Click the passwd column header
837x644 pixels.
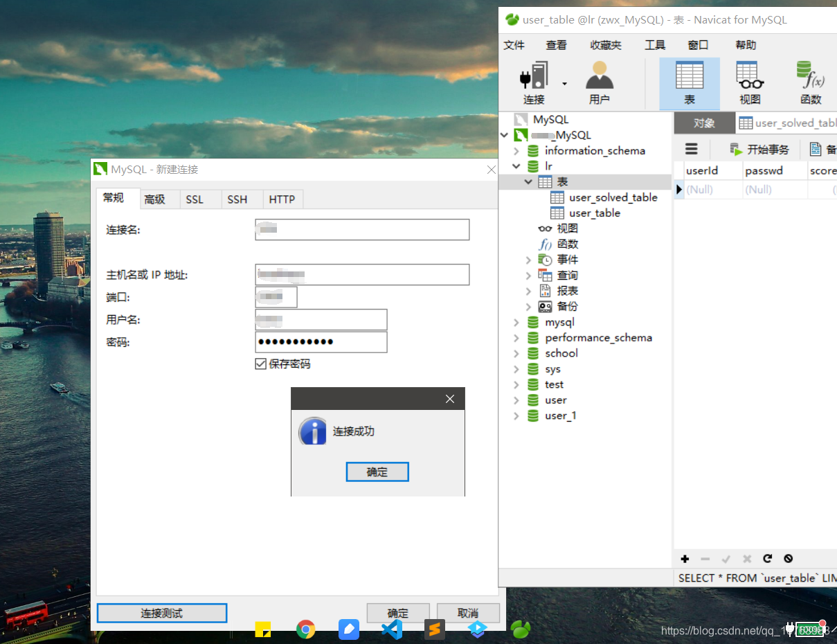(775, 170)
